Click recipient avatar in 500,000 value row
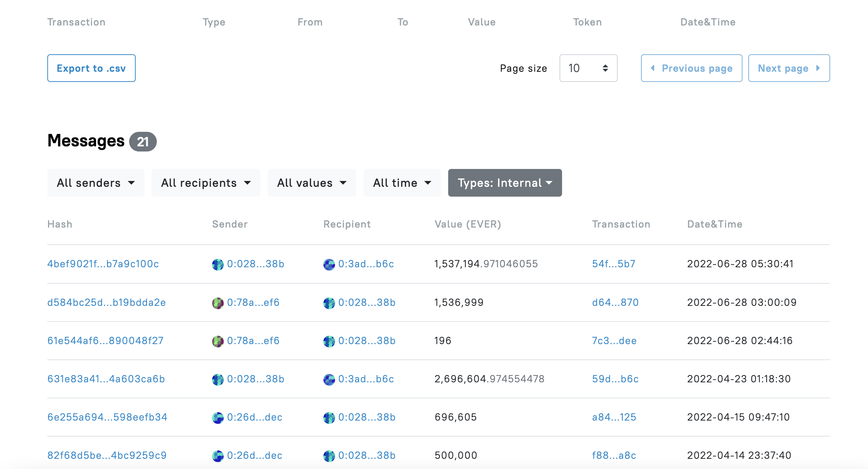868x469 pixels. [x=329, y=456]
